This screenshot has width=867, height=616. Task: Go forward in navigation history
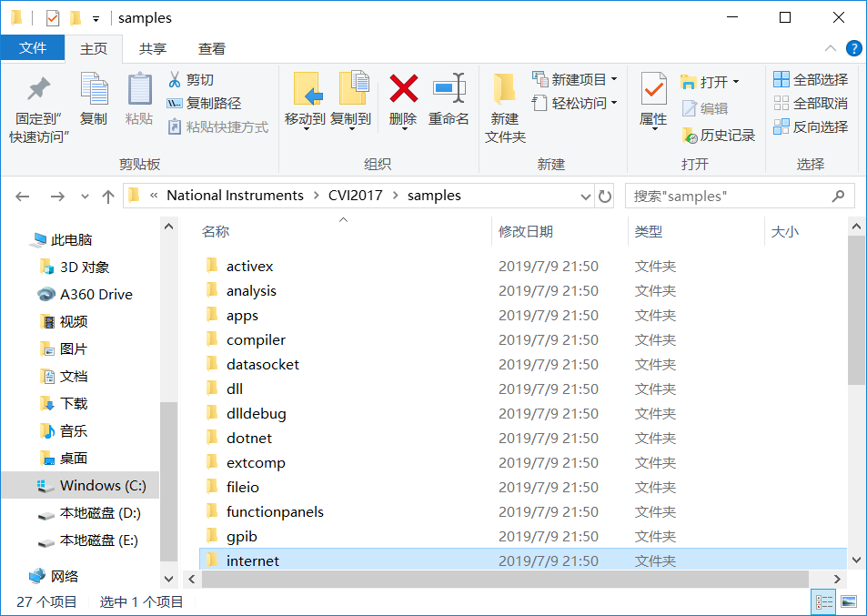click(57, 197)
